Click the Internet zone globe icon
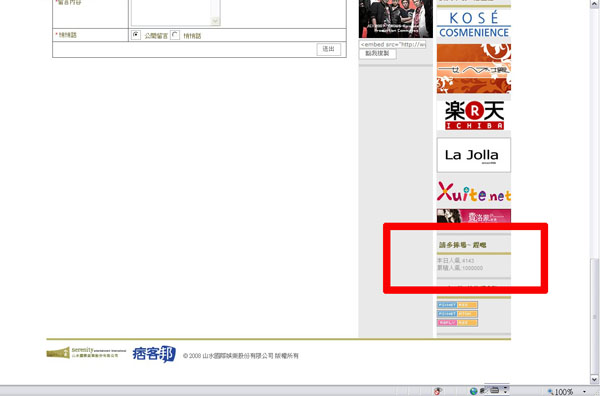The width and height of the screenshot is (600, 396). click(x=474, y=391)
